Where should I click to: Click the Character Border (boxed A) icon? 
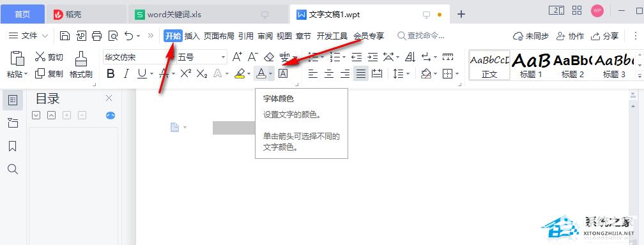tap(283, 73)
